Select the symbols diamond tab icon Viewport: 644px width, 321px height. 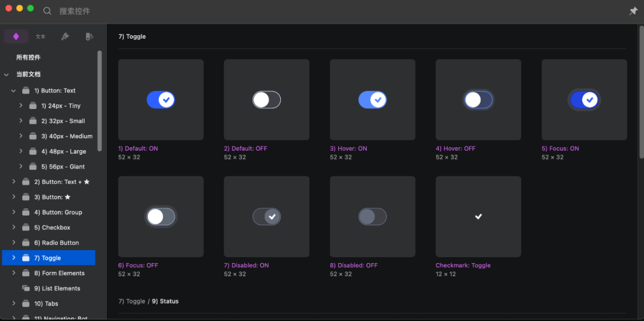point(16,36)
